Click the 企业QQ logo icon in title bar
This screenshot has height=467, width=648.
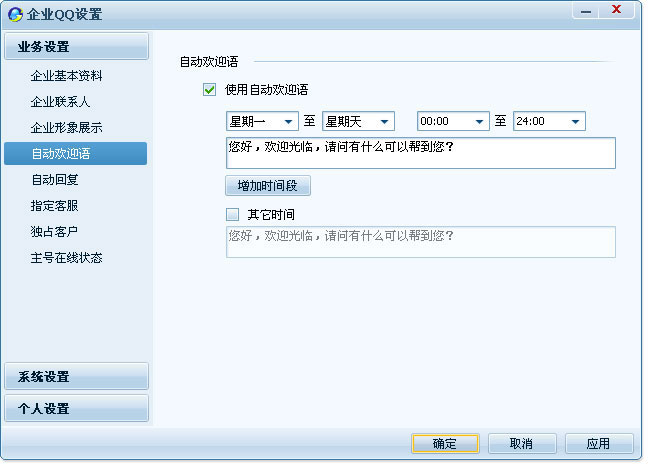click(15, 14)
